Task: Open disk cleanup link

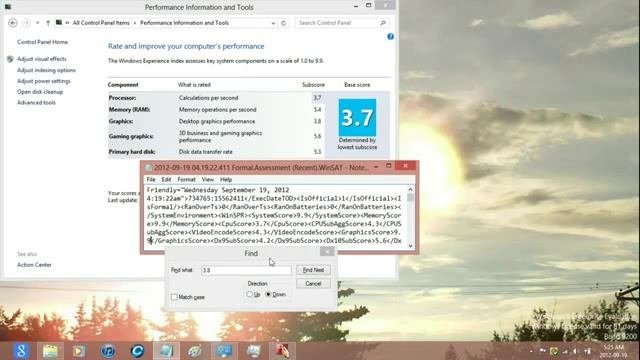Action: tap(40, 92)
